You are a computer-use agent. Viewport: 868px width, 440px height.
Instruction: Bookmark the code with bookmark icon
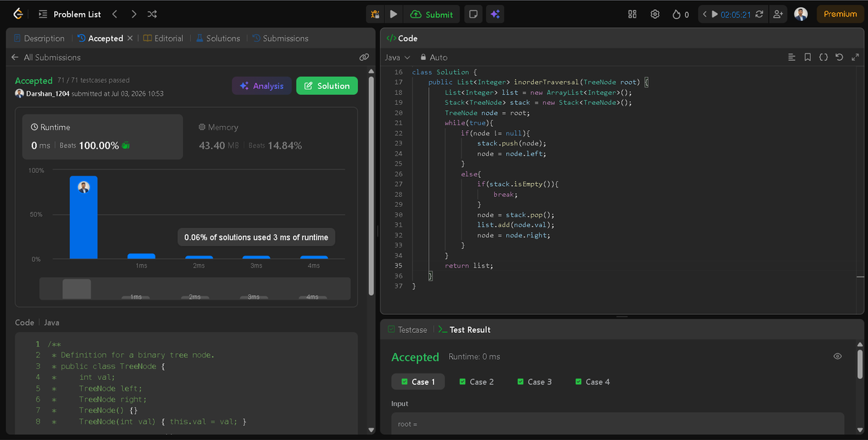(x=807, y=57)
